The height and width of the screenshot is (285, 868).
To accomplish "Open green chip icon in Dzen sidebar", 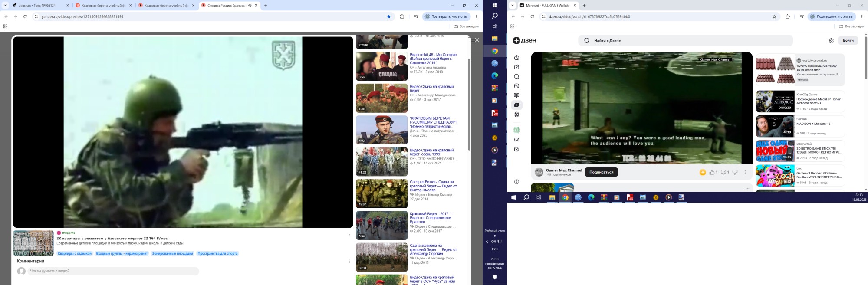I will (x=516, y=130).
